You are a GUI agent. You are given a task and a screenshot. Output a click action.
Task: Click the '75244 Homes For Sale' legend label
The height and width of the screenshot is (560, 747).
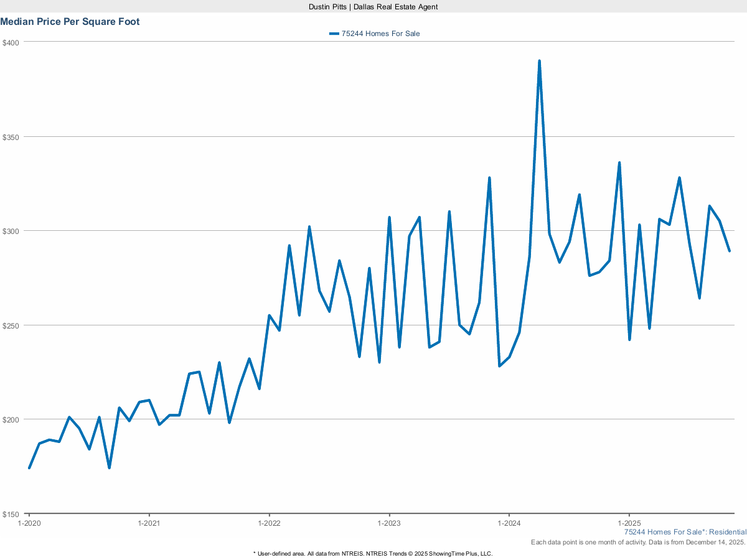point(380,34)
